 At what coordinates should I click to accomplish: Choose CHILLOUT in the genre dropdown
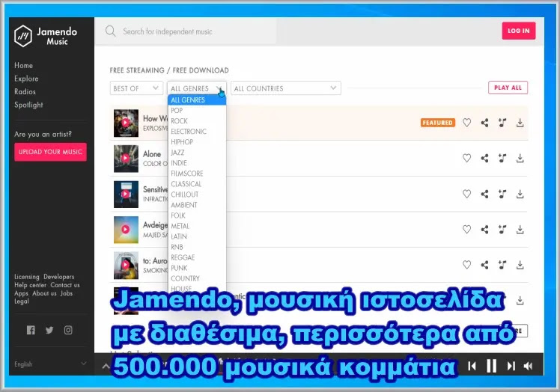pos(197,195)
